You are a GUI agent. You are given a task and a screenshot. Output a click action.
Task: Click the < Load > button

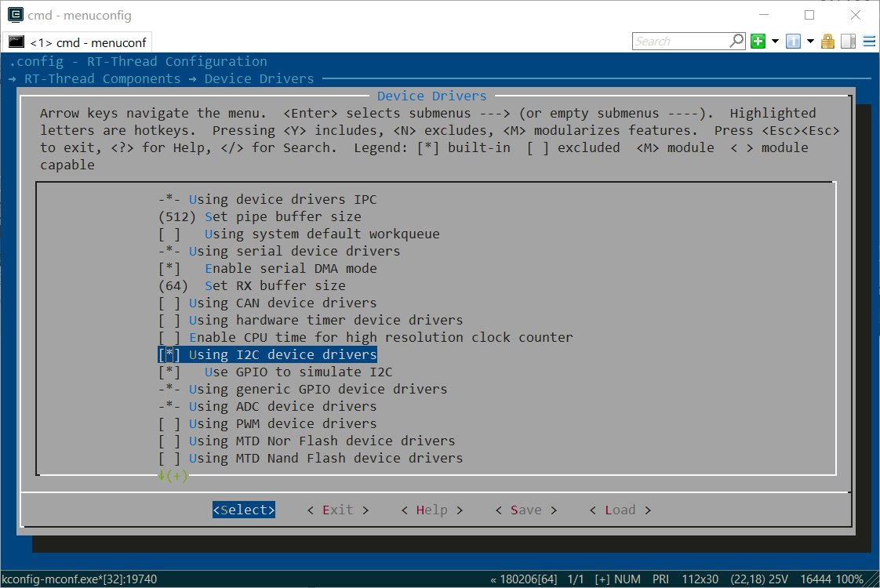pyautogui.click(x=620, y=510)
